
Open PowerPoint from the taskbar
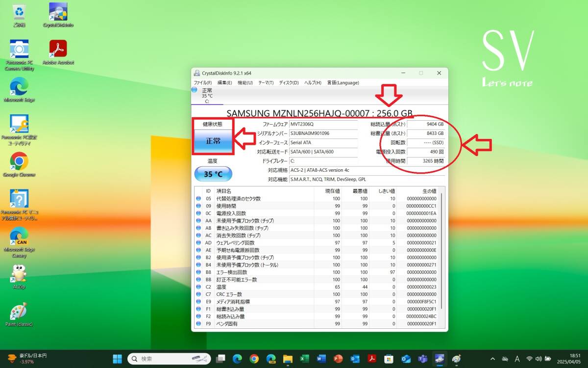[x=338, y=359]
